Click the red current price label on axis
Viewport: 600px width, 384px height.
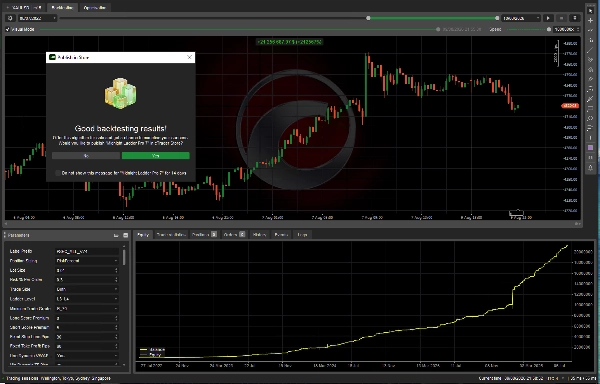pos(570,106)
